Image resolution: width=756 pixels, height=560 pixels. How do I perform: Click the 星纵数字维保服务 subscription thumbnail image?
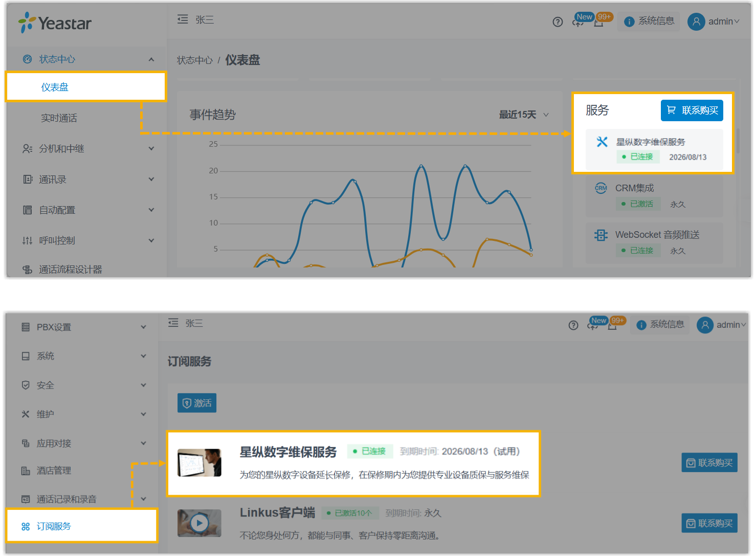coord(199,463)
